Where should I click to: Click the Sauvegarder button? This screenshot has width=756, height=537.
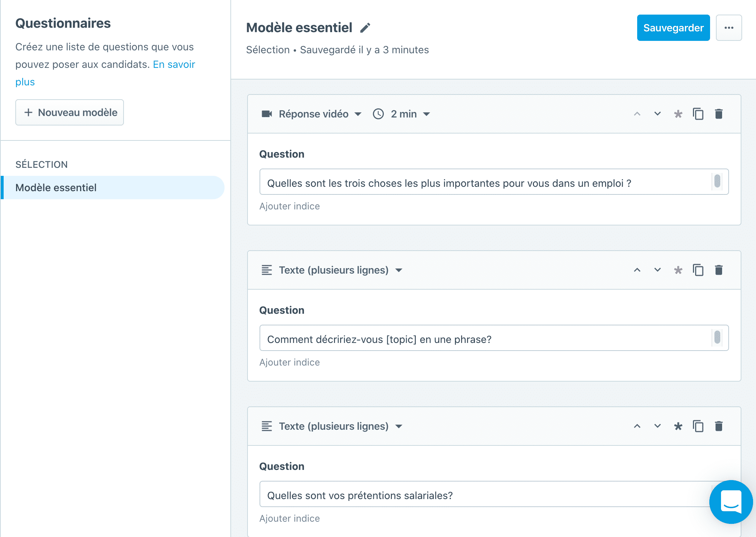[673, 28]
